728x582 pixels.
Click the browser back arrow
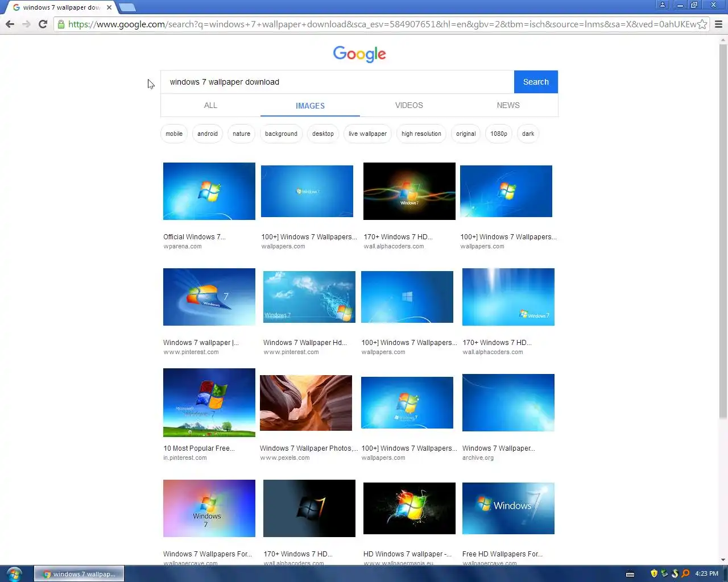(10, 24)
